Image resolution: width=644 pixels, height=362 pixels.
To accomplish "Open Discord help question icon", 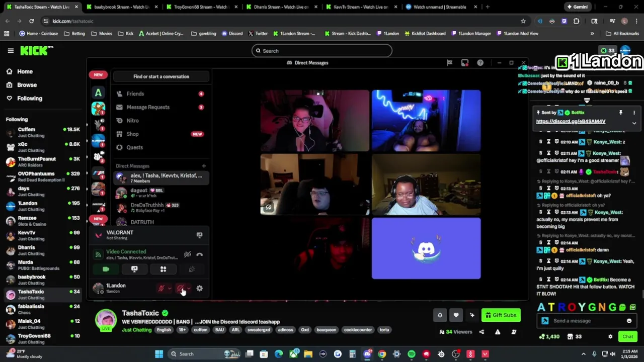I will 480,63.
